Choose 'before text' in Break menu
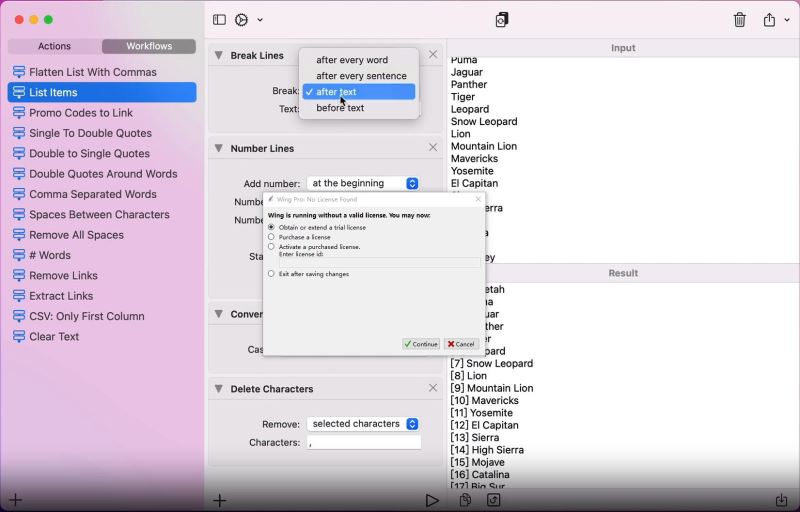800x512 pixels. [x=359, y=108]
